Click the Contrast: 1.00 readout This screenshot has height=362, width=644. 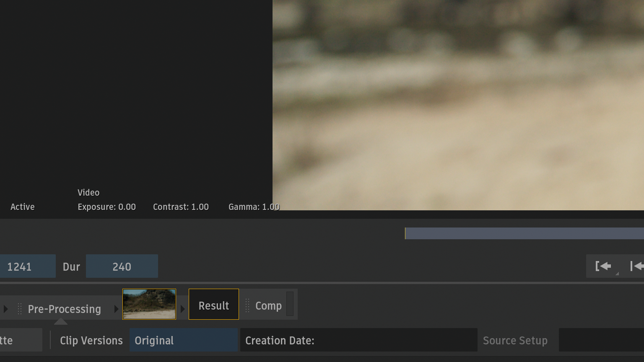point(181,207)
